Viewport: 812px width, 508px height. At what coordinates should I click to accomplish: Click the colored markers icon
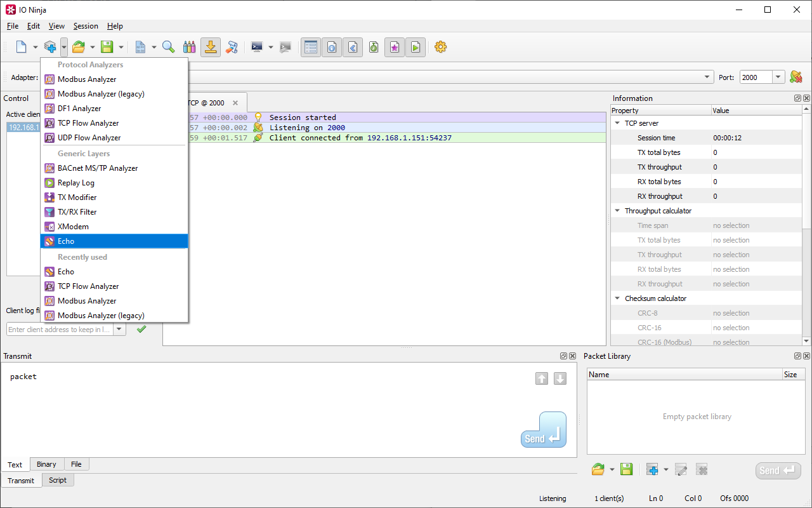pos(189,47)
